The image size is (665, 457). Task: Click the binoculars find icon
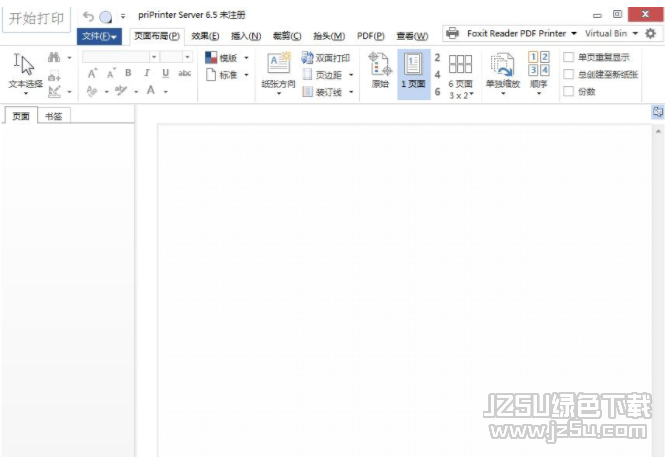point(54,57)
